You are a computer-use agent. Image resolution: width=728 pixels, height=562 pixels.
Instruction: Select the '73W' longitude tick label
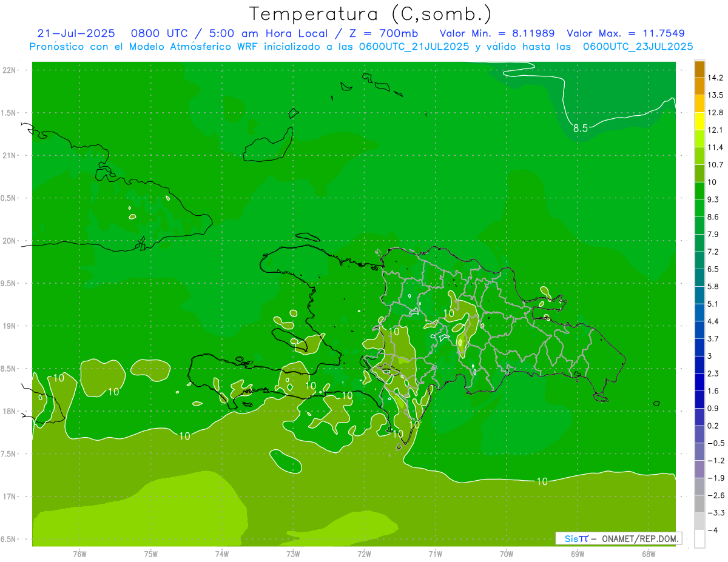click(x=293, y=554)
